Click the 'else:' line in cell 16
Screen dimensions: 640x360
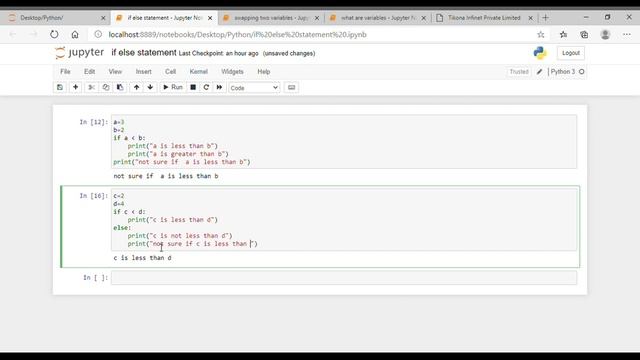[122, 228]
